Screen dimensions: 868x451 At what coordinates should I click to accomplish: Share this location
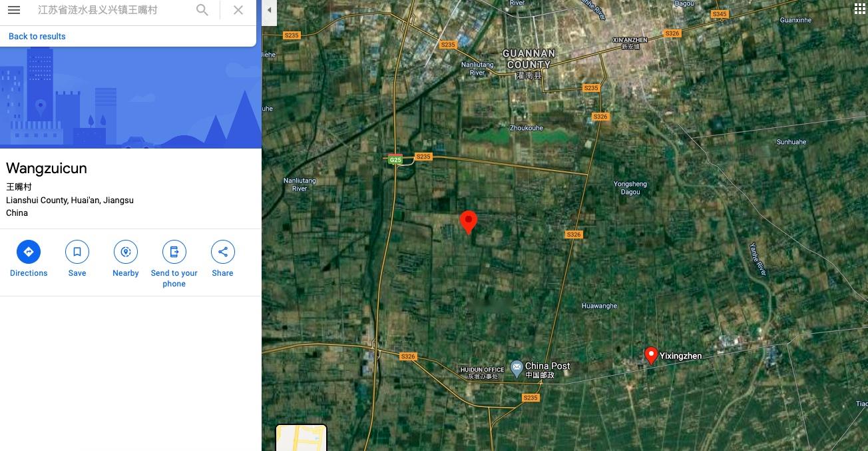(223, 258)
